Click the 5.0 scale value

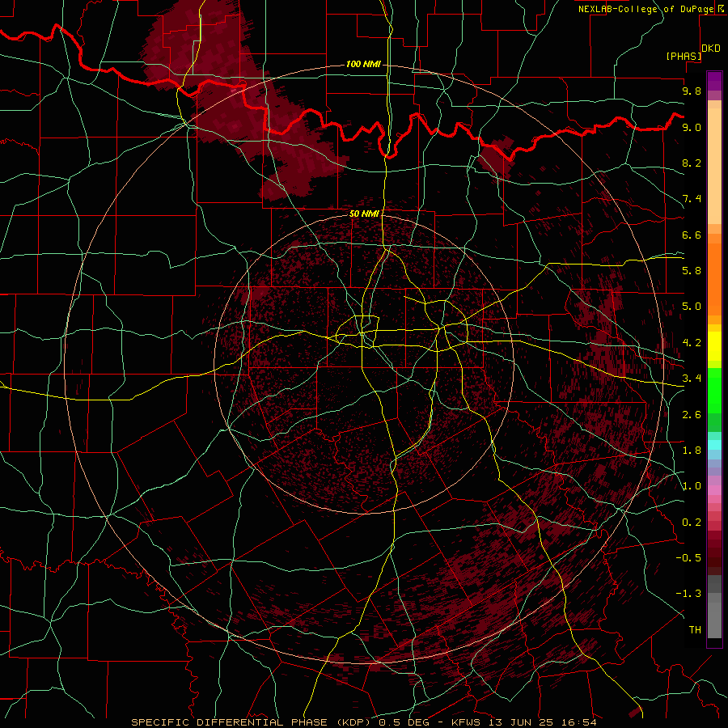coord(692,307)
